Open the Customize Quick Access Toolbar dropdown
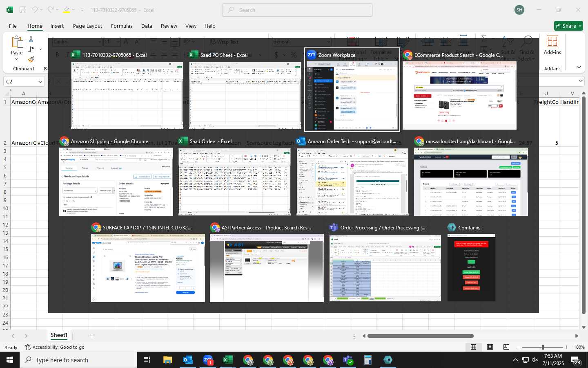 (82, 10)
